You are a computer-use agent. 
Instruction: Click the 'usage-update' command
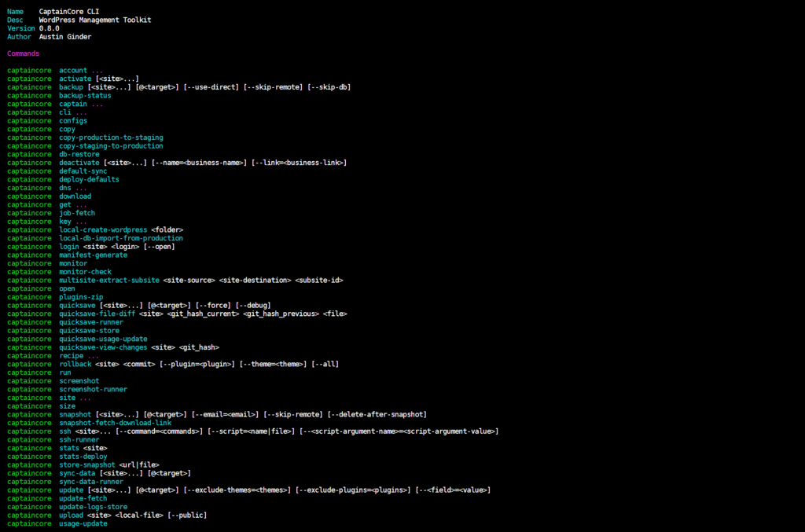click(x=83, y=524)
